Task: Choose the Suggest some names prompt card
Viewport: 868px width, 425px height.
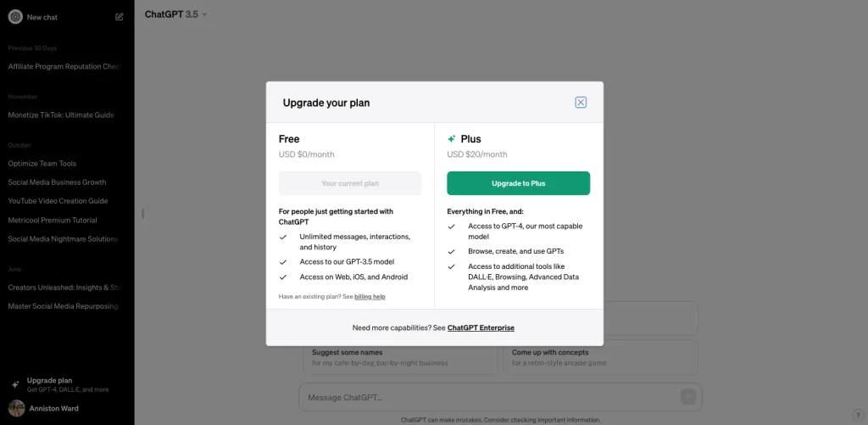Action: click(x=400, y=357)
